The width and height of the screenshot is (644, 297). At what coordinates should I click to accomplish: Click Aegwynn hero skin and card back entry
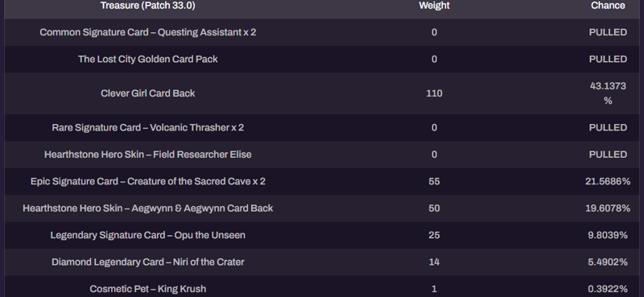coord(148,208)
